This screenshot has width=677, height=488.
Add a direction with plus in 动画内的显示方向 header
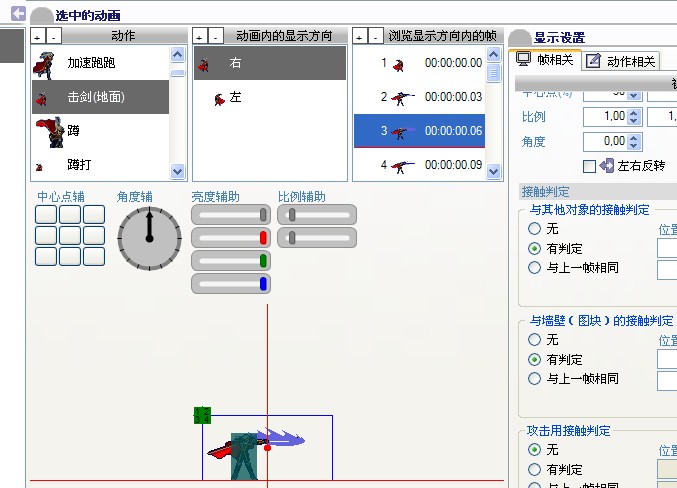click(x=199, y=36)
